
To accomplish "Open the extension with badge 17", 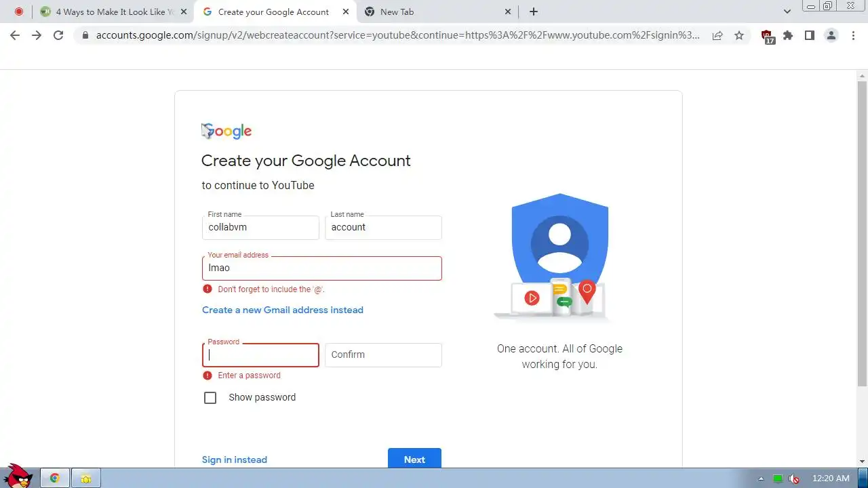I will click(x=768, y=37).
